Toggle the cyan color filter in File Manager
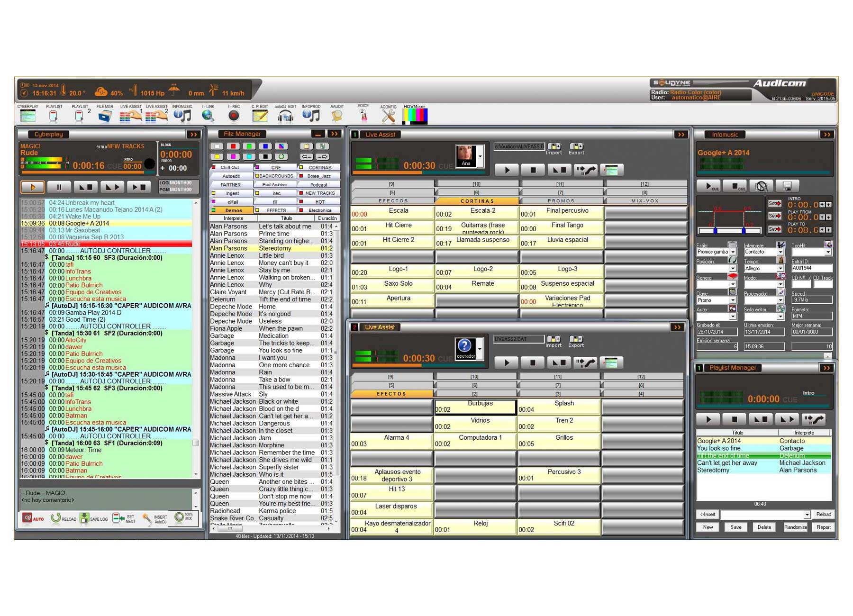 pyautogui.click(x=249, y=156)
